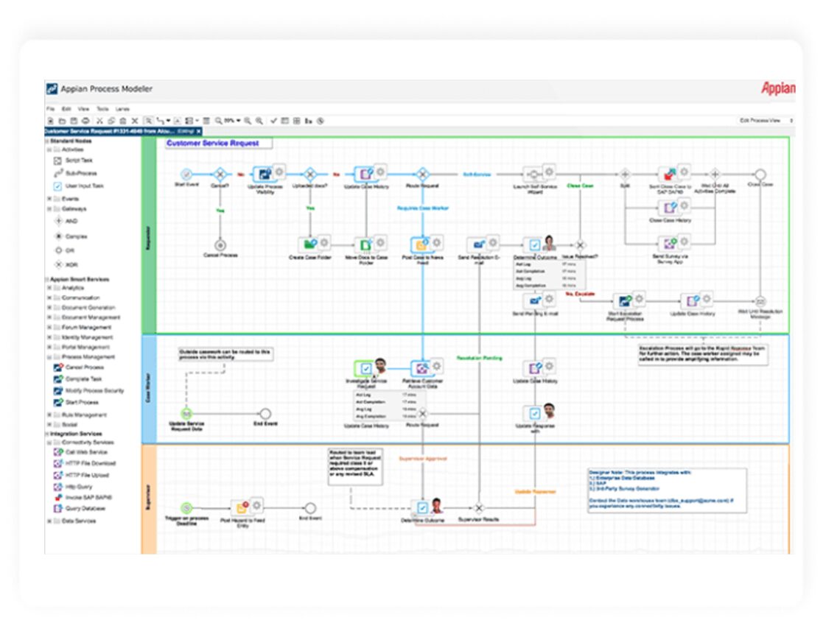Select the Cancel Process smart service
Screen dimensions: 840x634
(x=58, y=367)
